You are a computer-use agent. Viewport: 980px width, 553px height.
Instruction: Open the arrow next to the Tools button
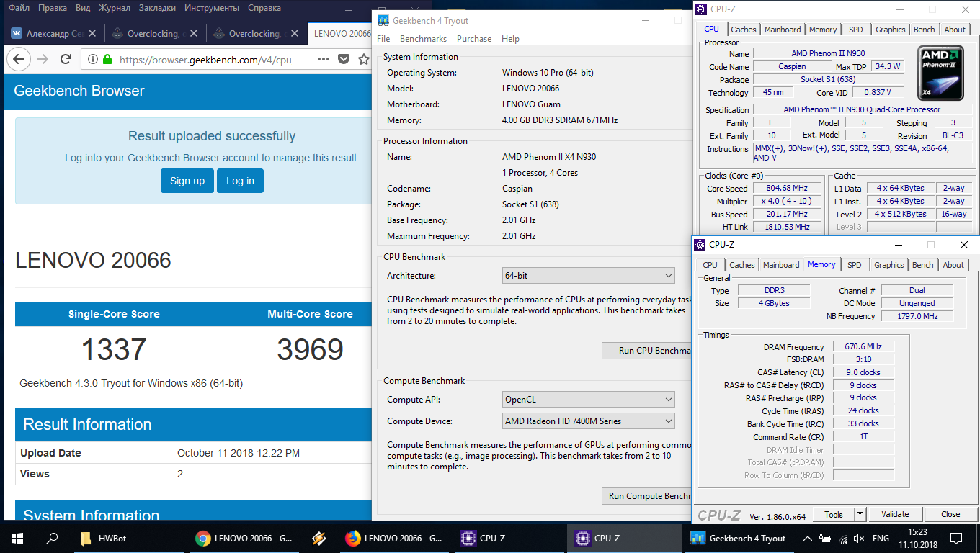point(860,514)
